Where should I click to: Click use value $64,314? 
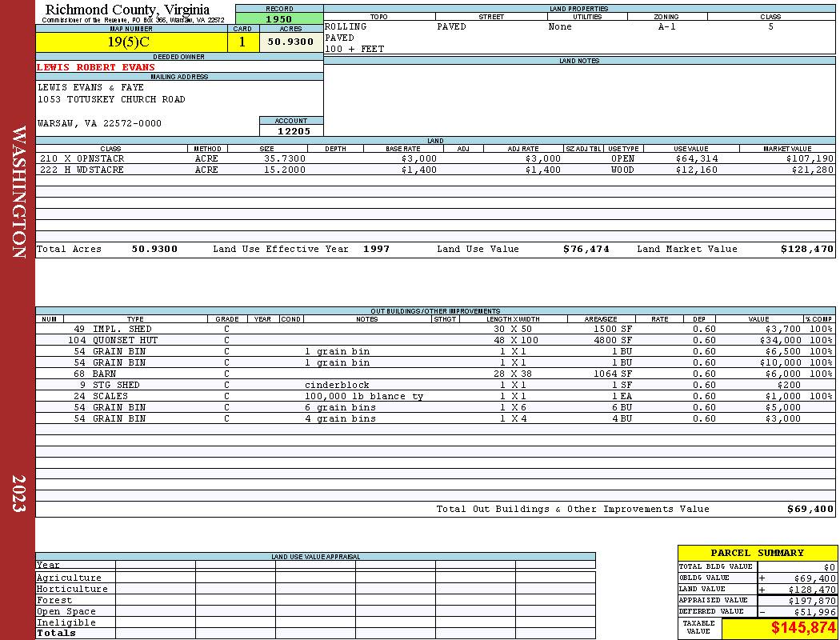coord(697,159)
